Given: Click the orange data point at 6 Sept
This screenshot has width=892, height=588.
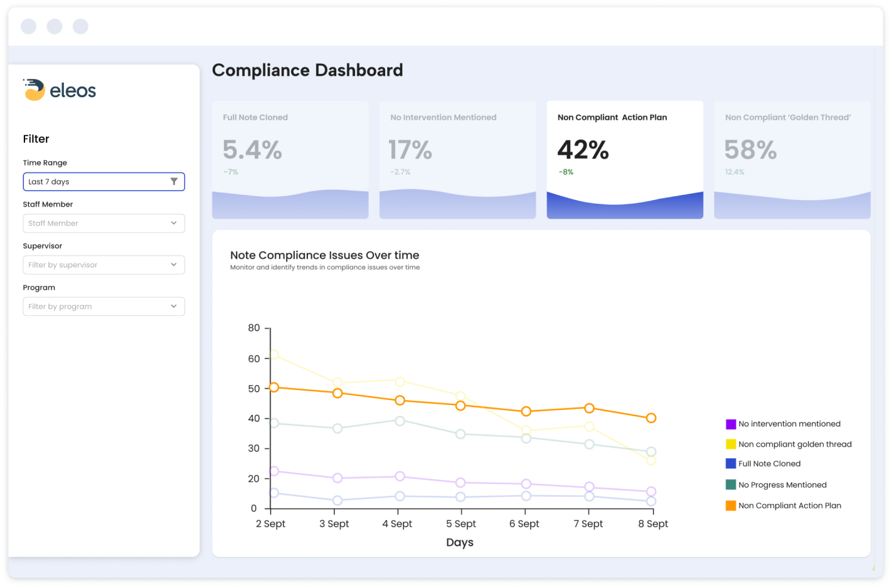Looking at the screenshot, I should (526, 411).
